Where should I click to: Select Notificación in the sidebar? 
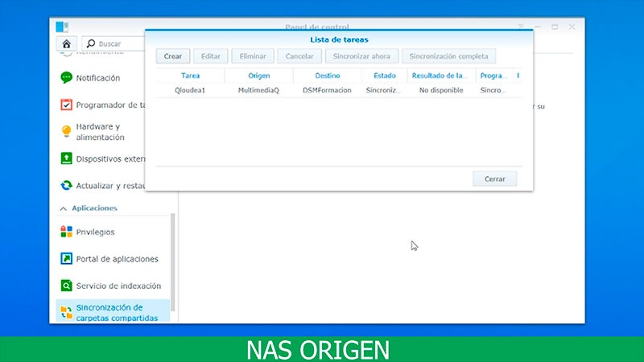coord(97,78)
